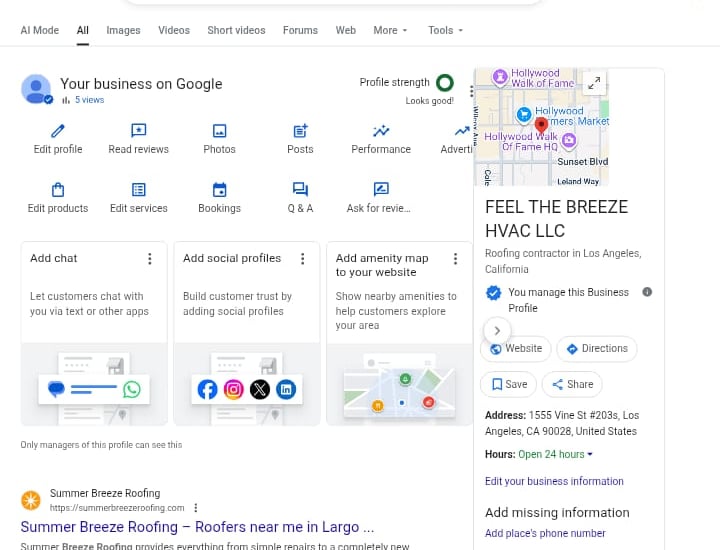Click social icons illustration thumbnail
The width and height of the screenshot is (720, 550).
pos(247,384)
